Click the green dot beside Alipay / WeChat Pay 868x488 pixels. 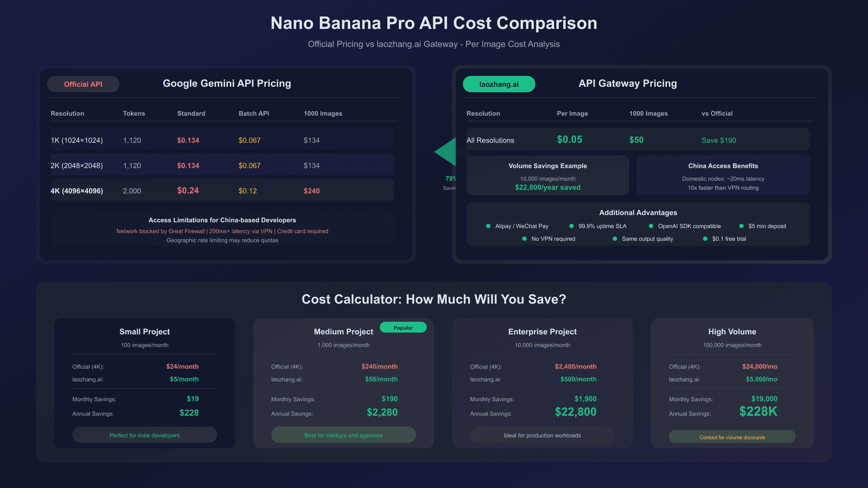coord(488,226)
